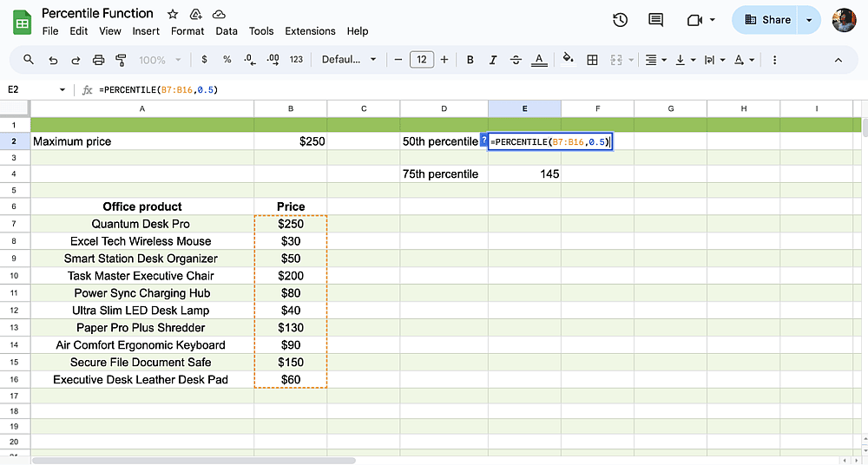868x465 pixels.
Task: Pick a cell fill color
Action: click(x=568, y=59)
